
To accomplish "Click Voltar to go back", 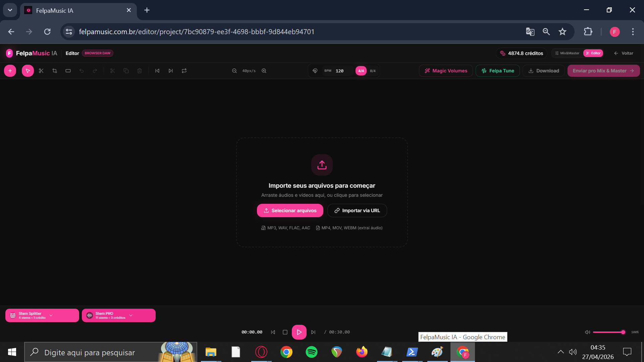I will [x=624, y=53].
